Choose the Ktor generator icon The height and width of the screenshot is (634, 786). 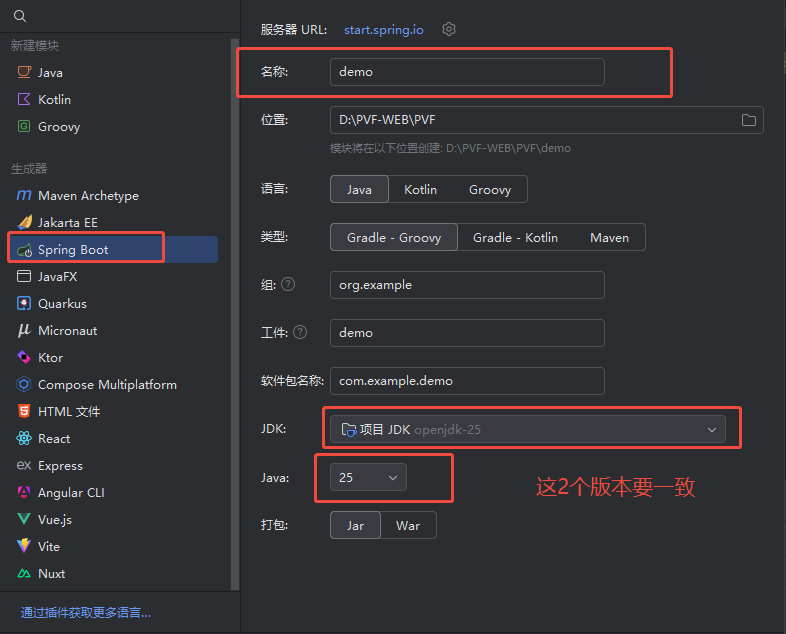pos(24,357)
